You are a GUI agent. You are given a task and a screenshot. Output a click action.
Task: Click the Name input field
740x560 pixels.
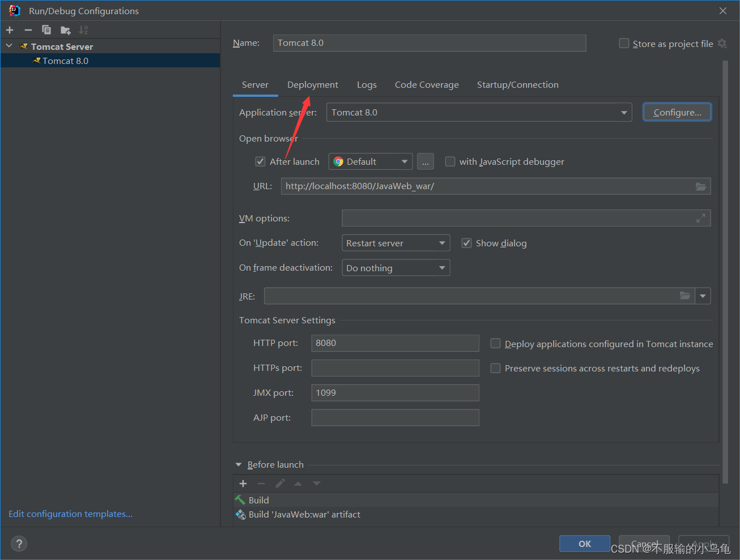point(429,43)
